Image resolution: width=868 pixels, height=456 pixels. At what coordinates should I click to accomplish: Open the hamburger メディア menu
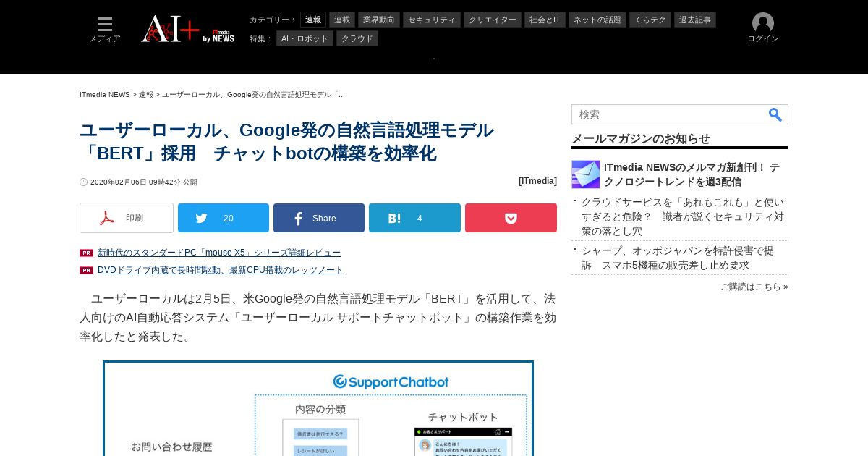click(x=105, y=30)
